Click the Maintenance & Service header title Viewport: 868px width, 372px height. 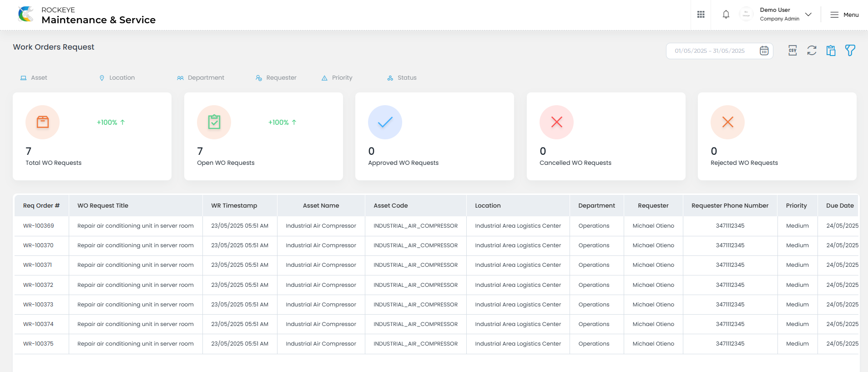click(99, 20)
